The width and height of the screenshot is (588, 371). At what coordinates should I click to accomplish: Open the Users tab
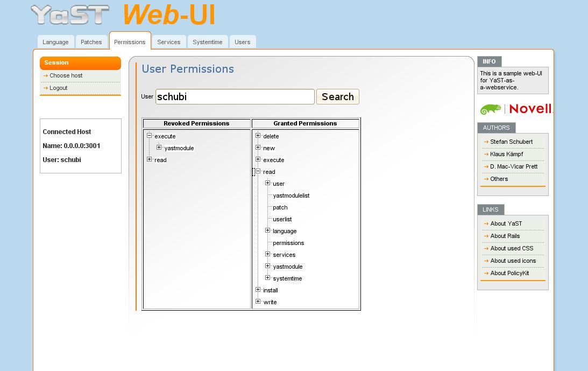click(242, 42)
